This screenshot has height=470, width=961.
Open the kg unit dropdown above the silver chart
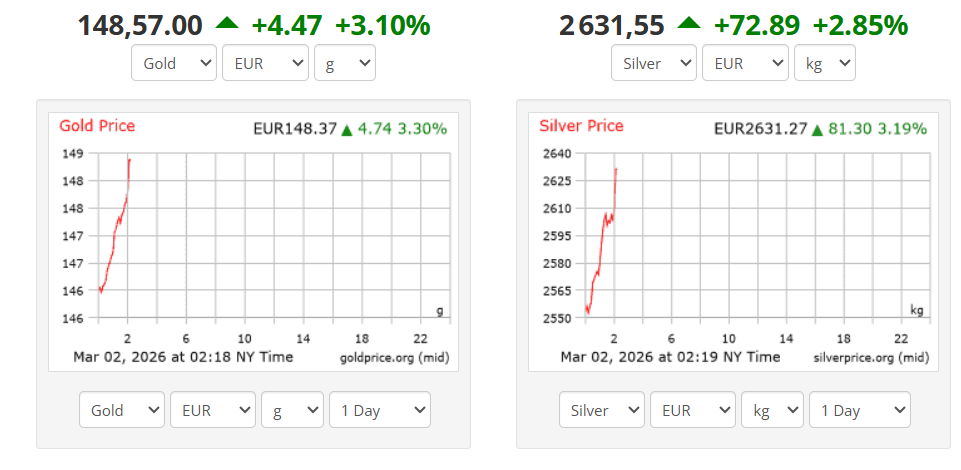point(825,64)
